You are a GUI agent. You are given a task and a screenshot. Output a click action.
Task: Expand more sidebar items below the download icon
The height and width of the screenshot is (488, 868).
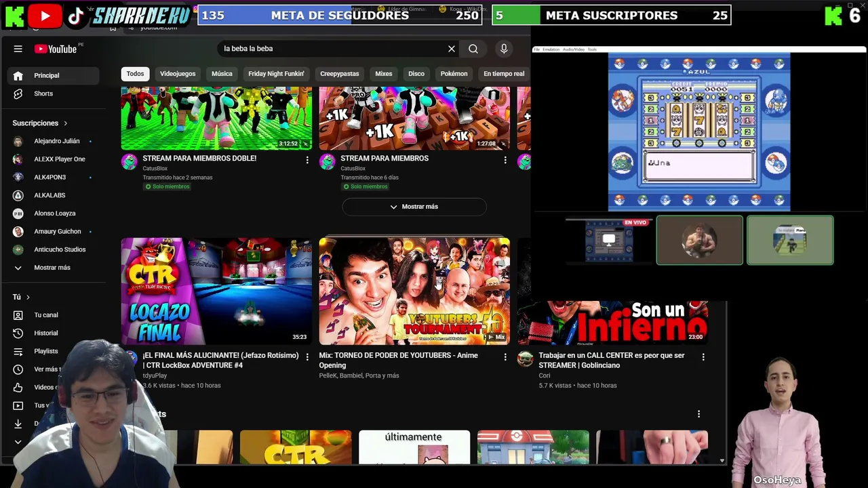(18, 442)
